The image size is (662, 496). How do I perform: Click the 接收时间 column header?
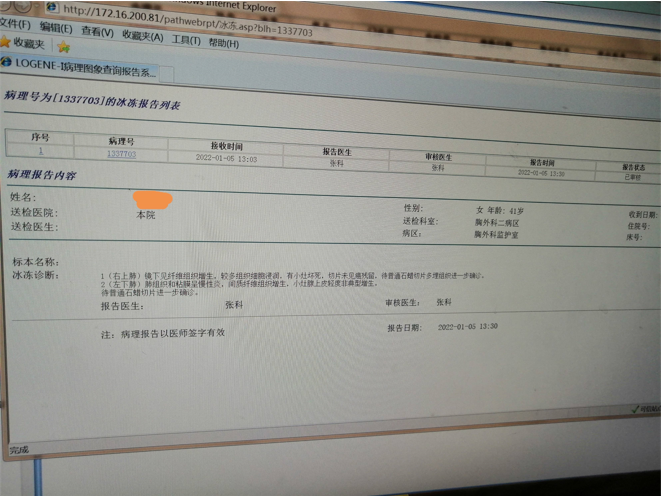[x=227, y=146]
